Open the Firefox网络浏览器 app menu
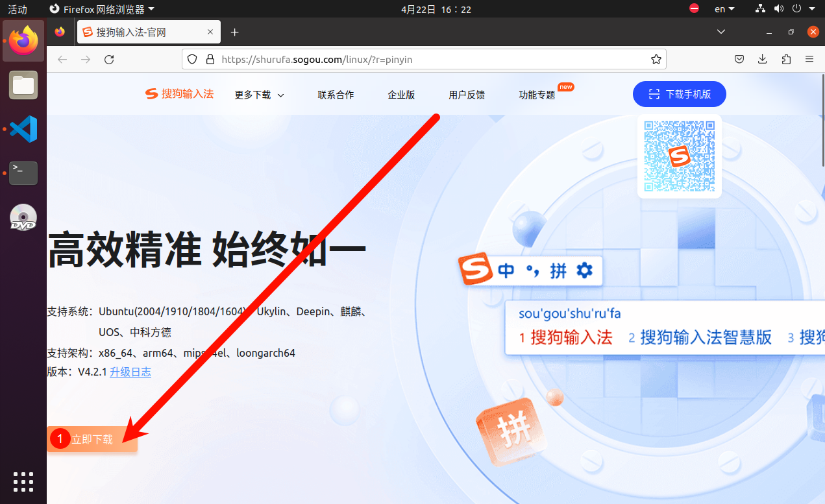Image resolution: width=825 pixels, height=504 pixels. pyautogui.click(x=103, y=9)
